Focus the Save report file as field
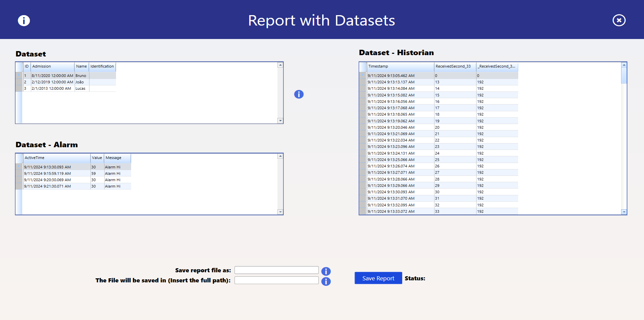The width and height of the screenshot is (644, 320). pos(276,270)
